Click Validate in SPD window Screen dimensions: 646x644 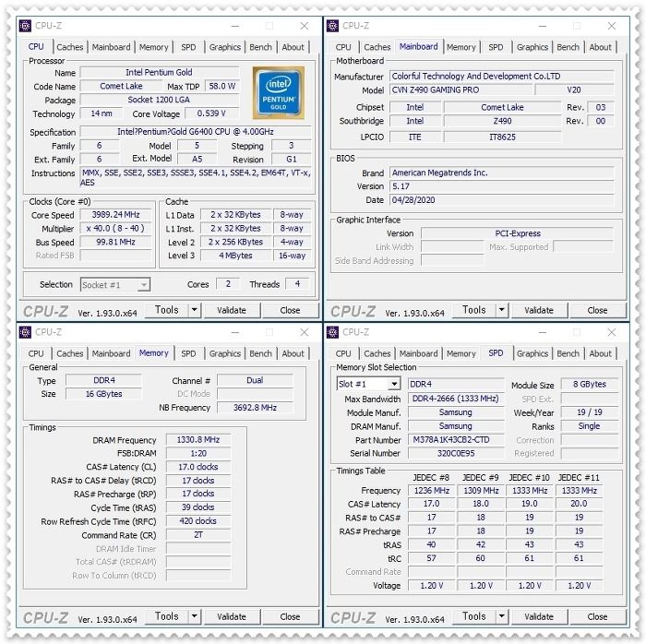point(539,616)
